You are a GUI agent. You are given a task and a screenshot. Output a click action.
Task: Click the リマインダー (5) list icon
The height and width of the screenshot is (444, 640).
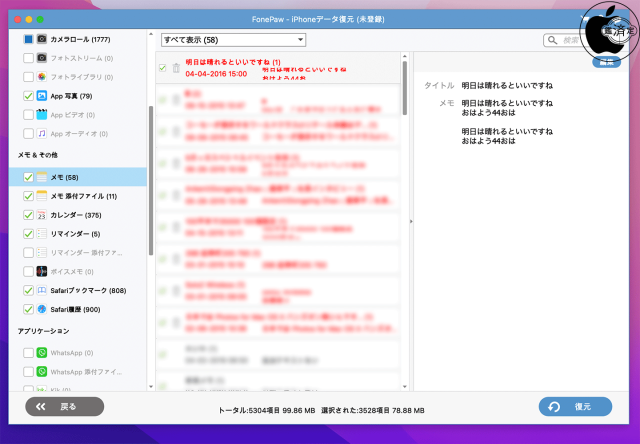click(42, 234)
